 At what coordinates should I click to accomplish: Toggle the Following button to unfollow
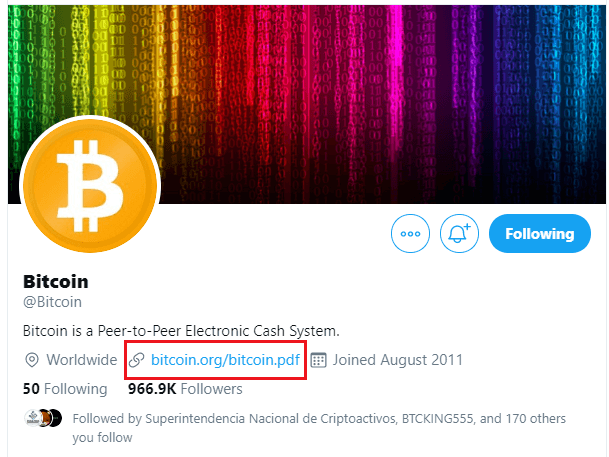540,233
